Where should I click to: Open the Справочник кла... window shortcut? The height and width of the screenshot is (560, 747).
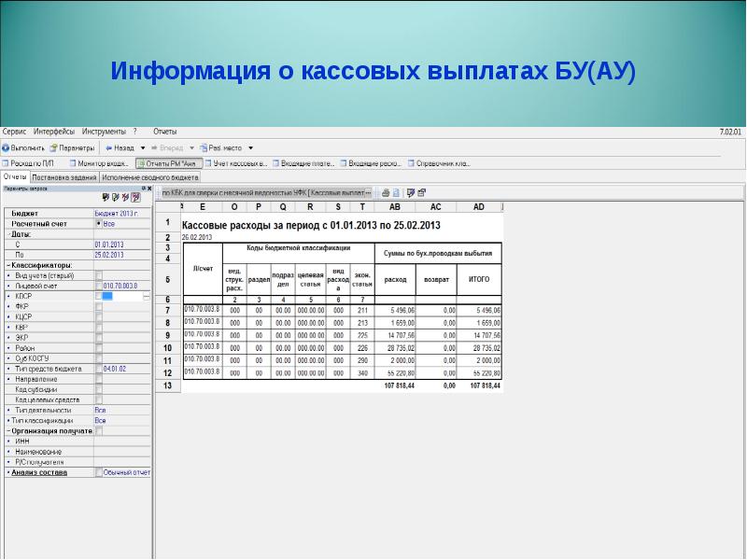[x=437, y=162]
